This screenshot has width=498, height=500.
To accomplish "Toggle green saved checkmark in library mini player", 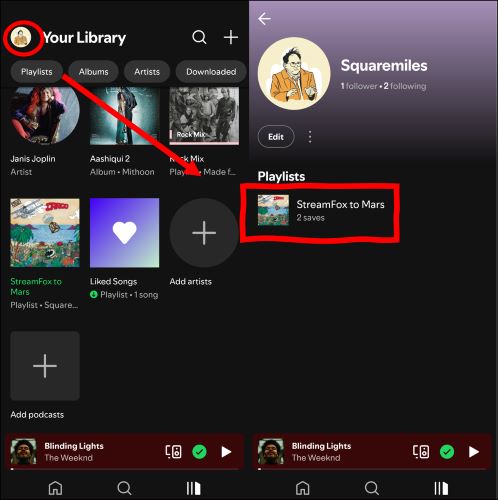I will pyautogui.click(x=199, y=452).
